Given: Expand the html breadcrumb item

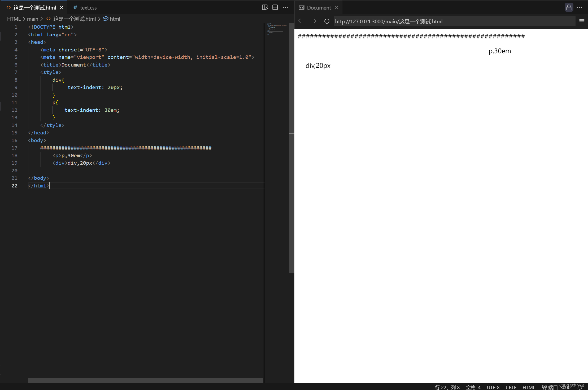Looking at the screenshot, I should 115,19.
